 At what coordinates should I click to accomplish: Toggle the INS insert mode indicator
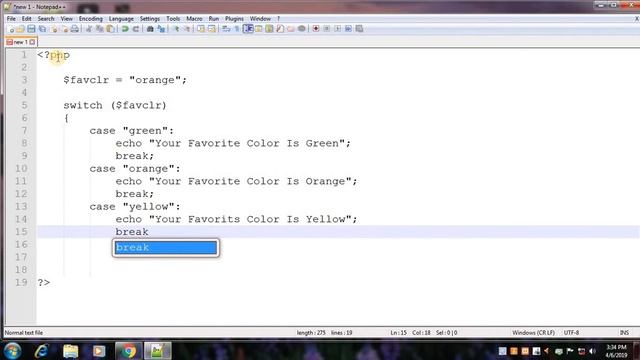[624, 333]
